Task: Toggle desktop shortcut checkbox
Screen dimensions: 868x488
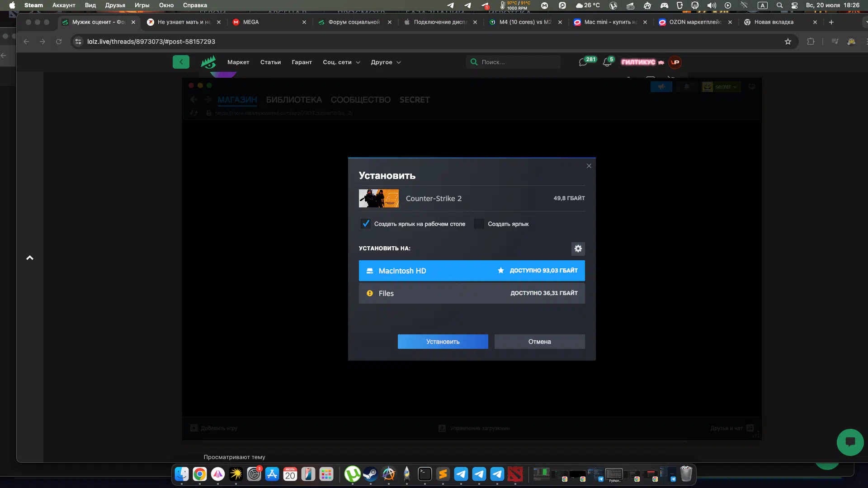Action: click(x=365, y=224)
